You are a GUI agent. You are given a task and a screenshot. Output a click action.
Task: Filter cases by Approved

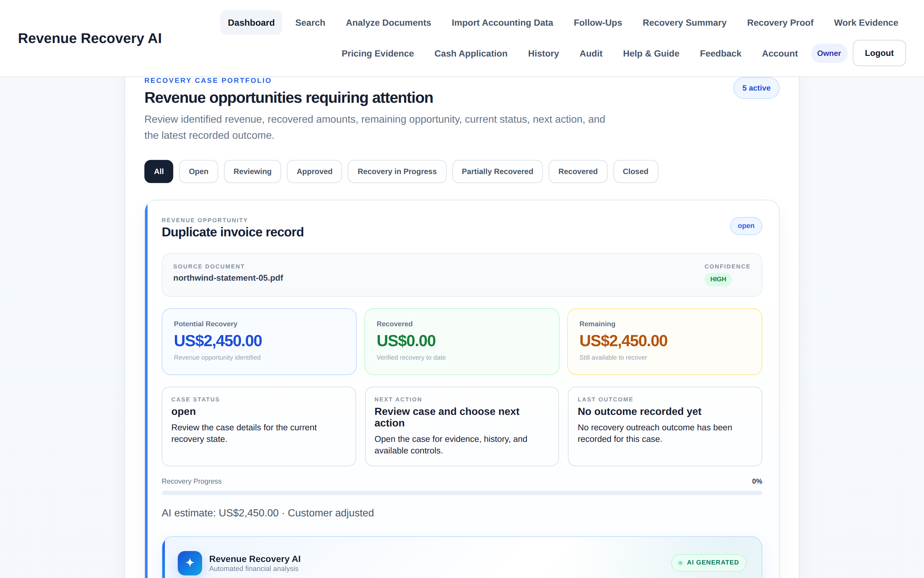(x=314, y=171)
